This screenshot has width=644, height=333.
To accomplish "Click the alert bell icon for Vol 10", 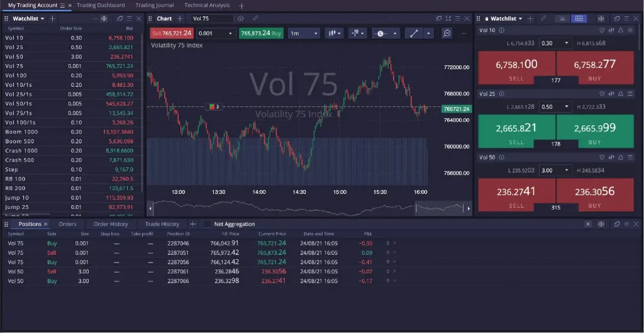I will 621,30.
